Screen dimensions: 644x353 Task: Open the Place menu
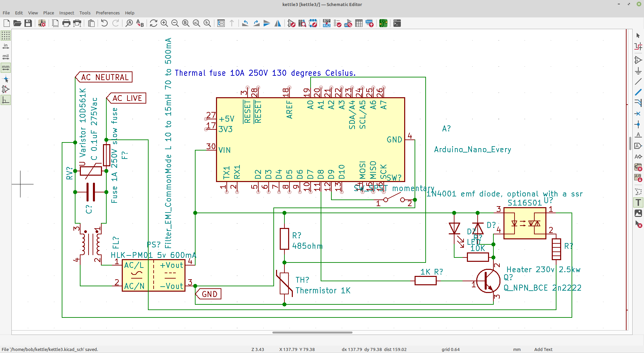pyautogui.click(x=48, y=13)
